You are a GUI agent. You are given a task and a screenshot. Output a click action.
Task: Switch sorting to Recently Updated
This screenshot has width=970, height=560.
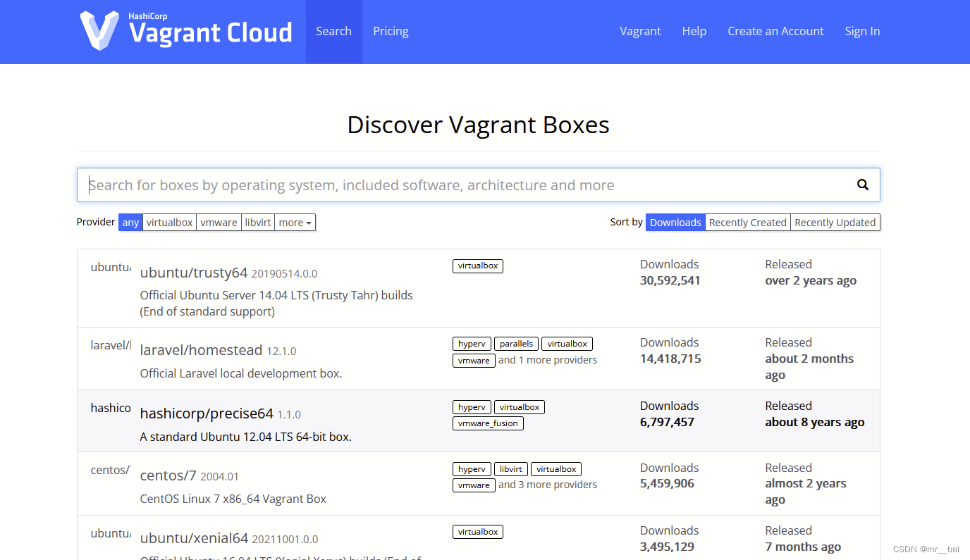pyautogui.click(x=835, y=222)
